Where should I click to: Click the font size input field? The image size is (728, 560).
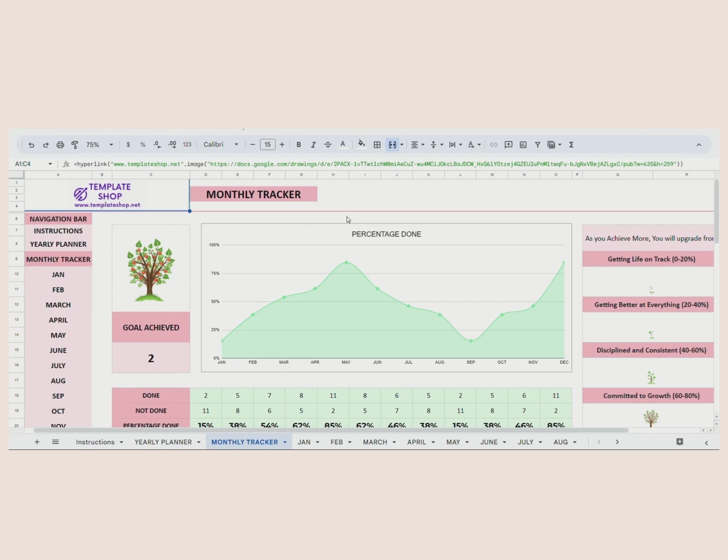[x=267, y=145]
